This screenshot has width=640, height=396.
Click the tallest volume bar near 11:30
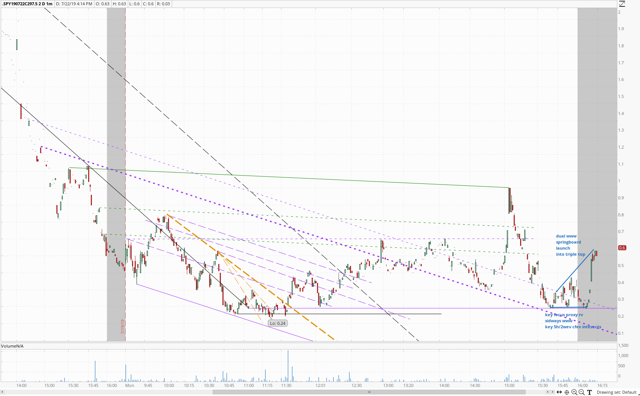pyautogui.click(x=288, y=365)
